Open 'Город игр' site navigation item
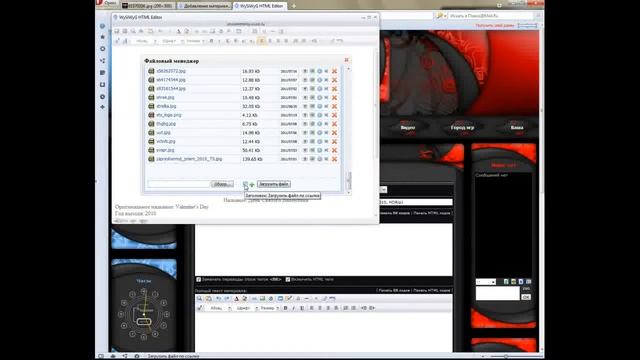The image size is (640, 360). 462,128
